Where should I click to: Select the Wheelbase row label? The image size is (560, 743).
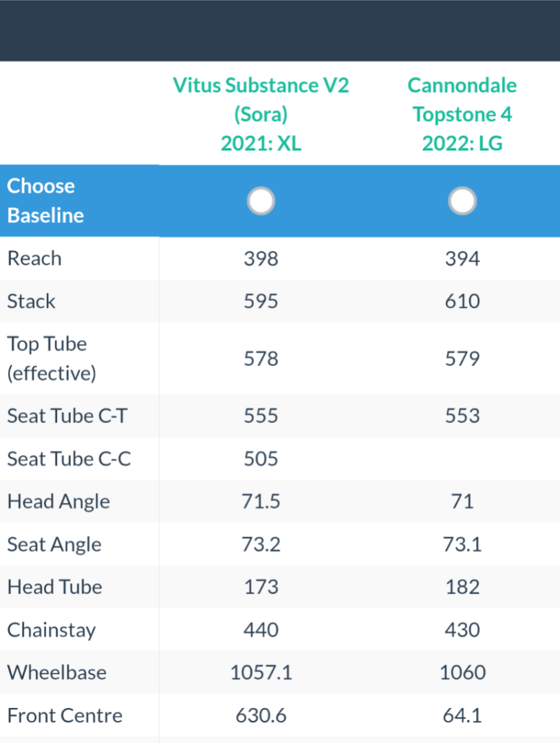click(57, 672)
